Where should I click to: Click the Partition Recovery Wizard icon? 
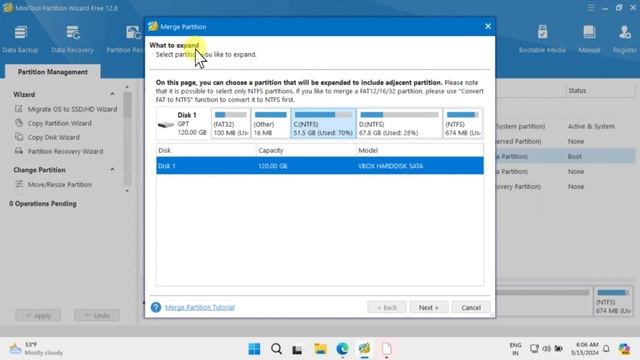tap(19, 151)
